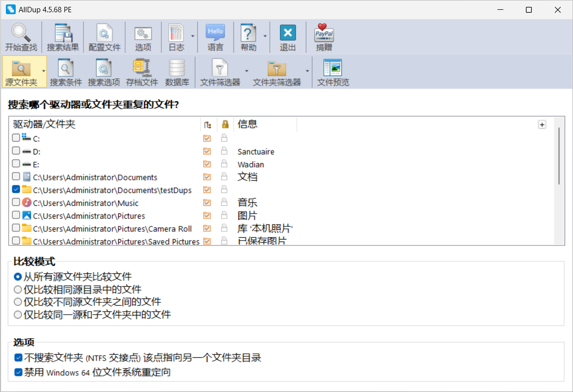Click the 存档文件 archive files icon
The width and height of the screenshot is (573, 392).
point(141,68)
